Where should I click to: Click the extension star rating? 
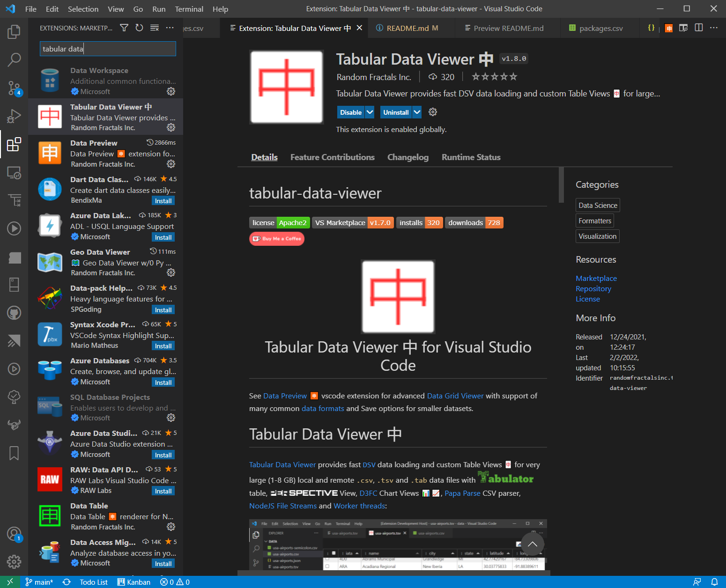(494, 76)
